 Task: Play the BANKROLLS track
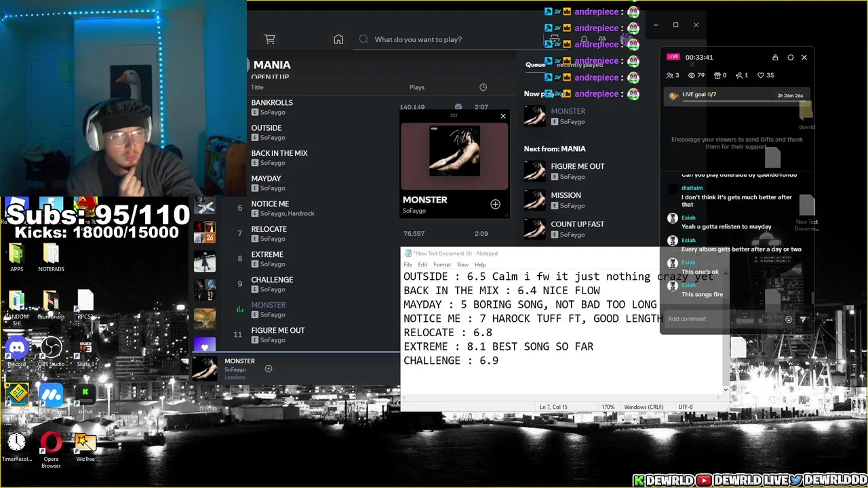[272, 103]
